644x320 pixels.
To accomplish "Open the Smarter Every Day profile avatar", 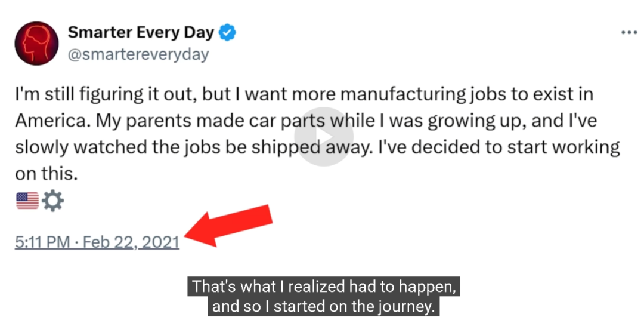I will 36,43.
